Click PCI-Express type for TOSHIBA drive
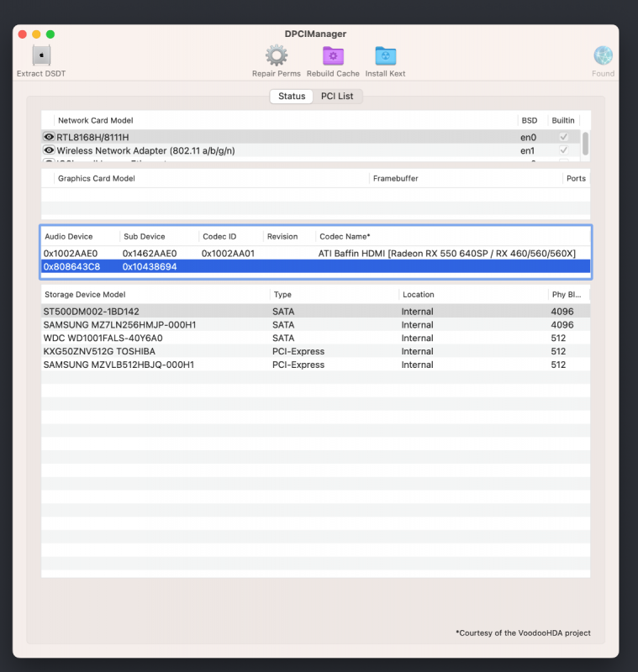Screen dimensions: 638x672 pyautogui.click(x=298, y=351)
